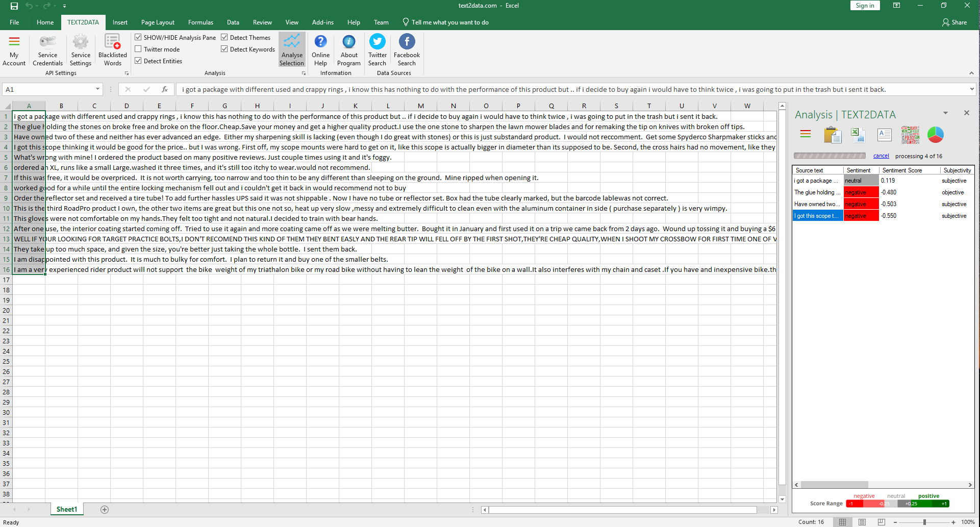Collapse the ribbon with chevron
Viewport: 980px width, 527px height.
point(971,73)
